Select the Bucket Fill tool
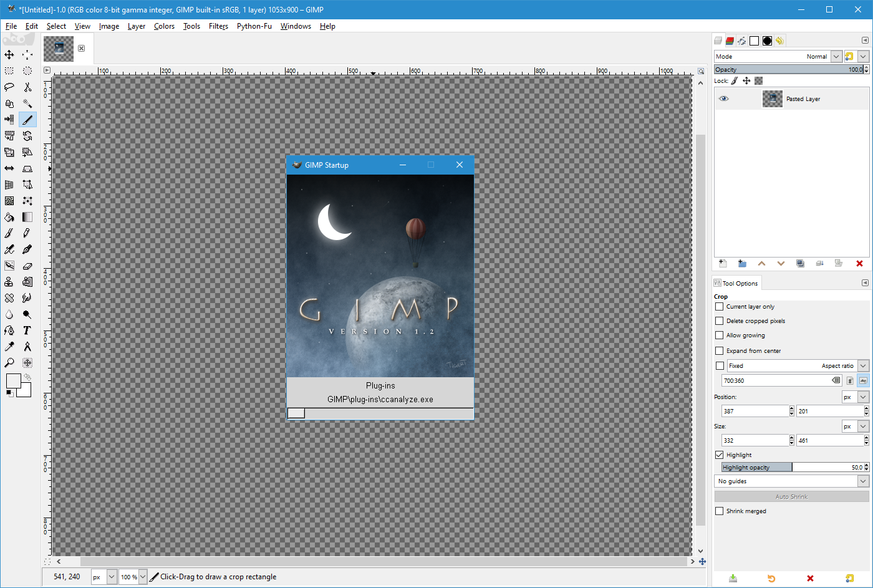This screenshot has width=873, height=588. point(9,217)
